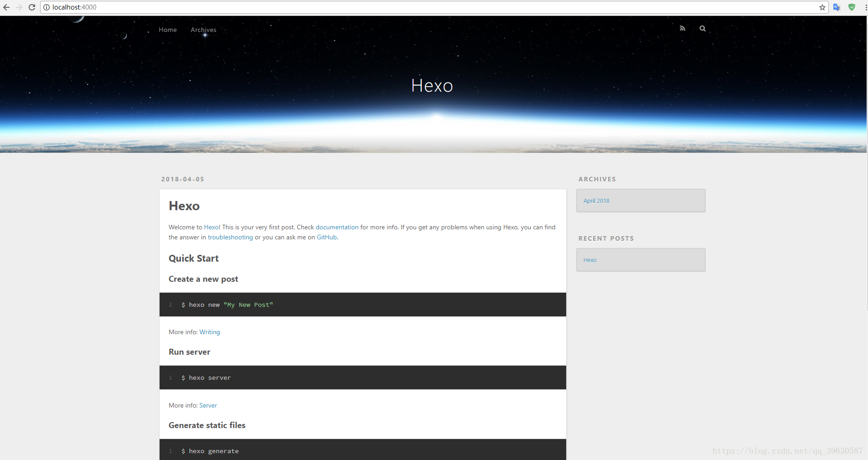Click the RECENT POSTS sidebar heading
Image resolution: width=868 pixels, height=460 pixels.
pos(606,238)
